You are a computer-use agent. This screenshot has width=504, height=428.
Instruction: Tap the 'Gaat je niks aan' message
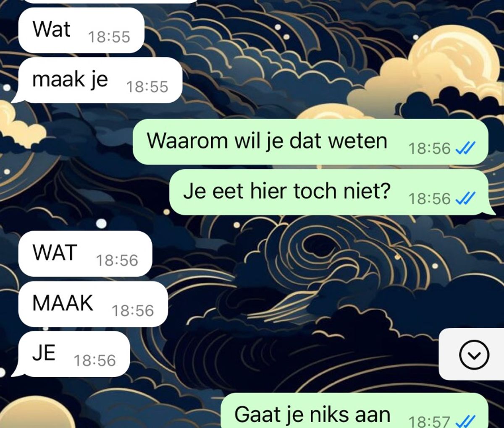354,411
